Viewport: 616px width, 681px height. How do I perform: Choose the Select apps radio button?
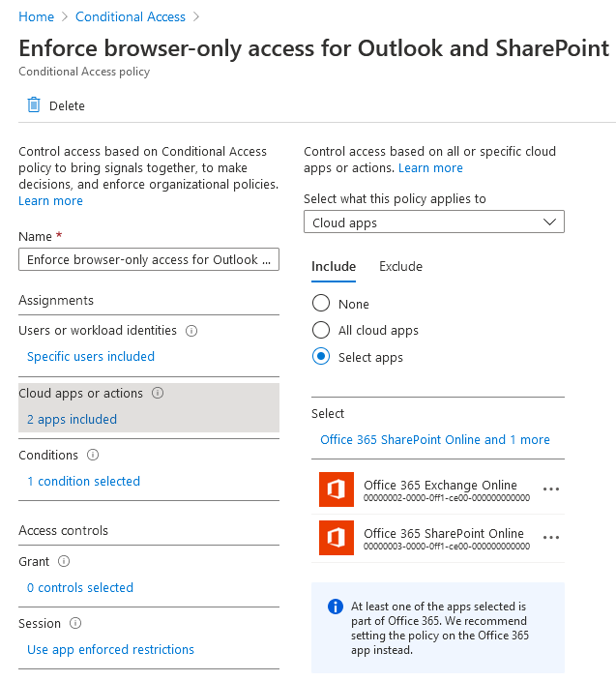click(321, 357)
